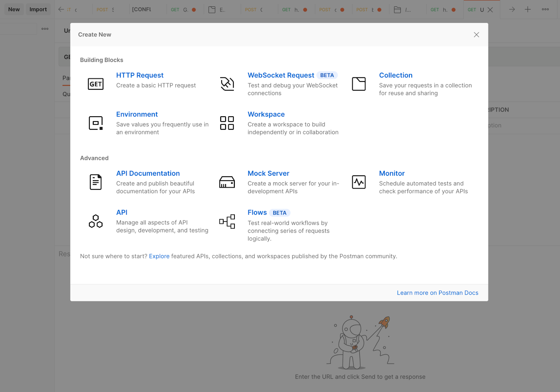
Task: Click 'Create a mock server' description
Action: pyautogui.click(x=293, y=187)
